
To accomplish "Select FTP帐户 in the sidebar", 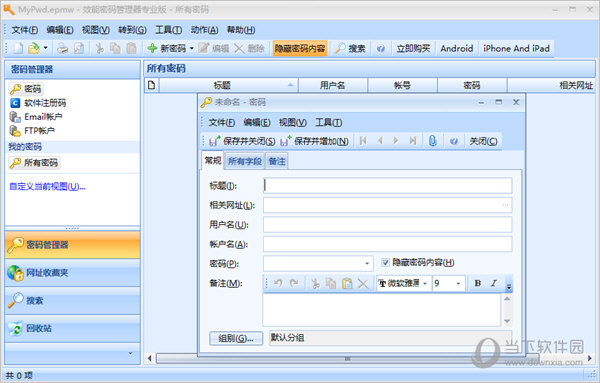I will pyautogui.click(x=32, y=131).
